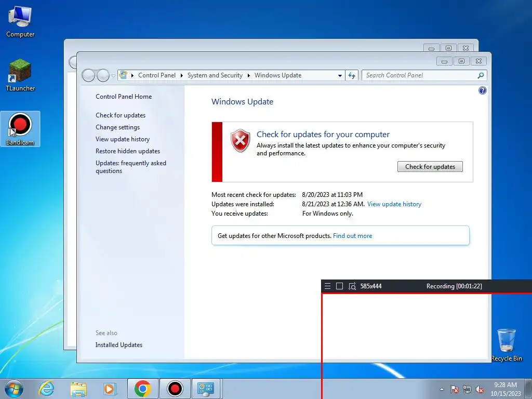Minimize the Windows Update window
This screenshot has width=532, height=399.
(x=444, y=61)
